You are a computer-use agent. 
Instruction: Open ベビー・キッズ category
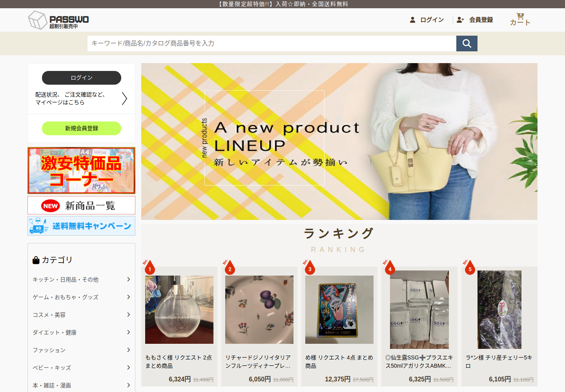point(52,368)
